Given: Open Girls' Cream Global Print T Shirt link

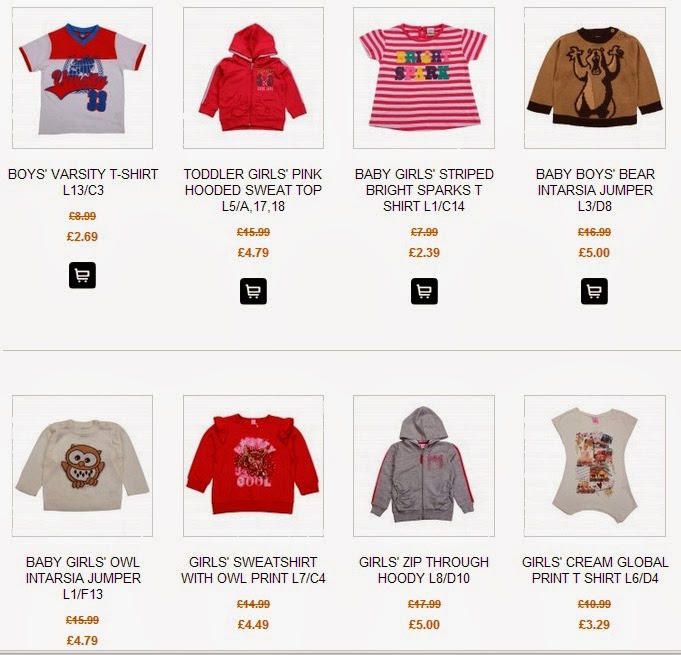Looking at the screenshot, I should click(x=595, y=570).
